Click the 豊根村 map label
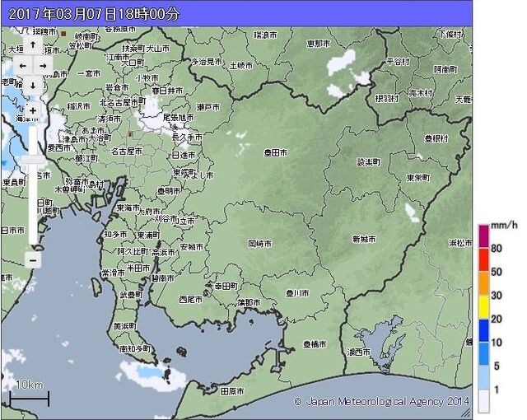The height and width of the screenshot is (420, 527). (436, 138)
